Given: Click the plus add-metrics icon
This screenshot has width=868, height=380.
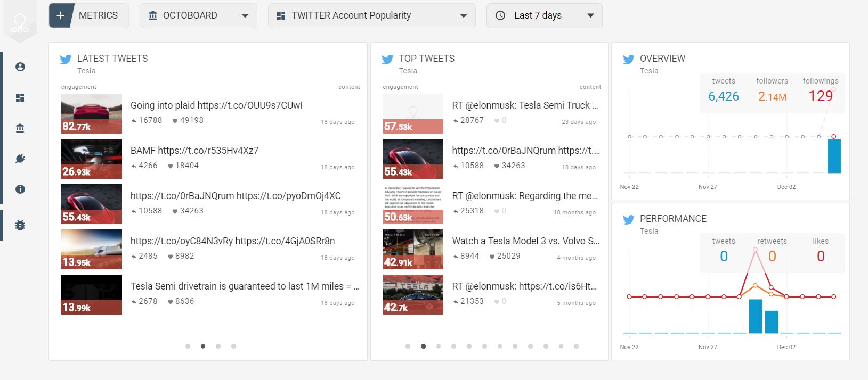Looking at the screenshot, I should point(60,15).
